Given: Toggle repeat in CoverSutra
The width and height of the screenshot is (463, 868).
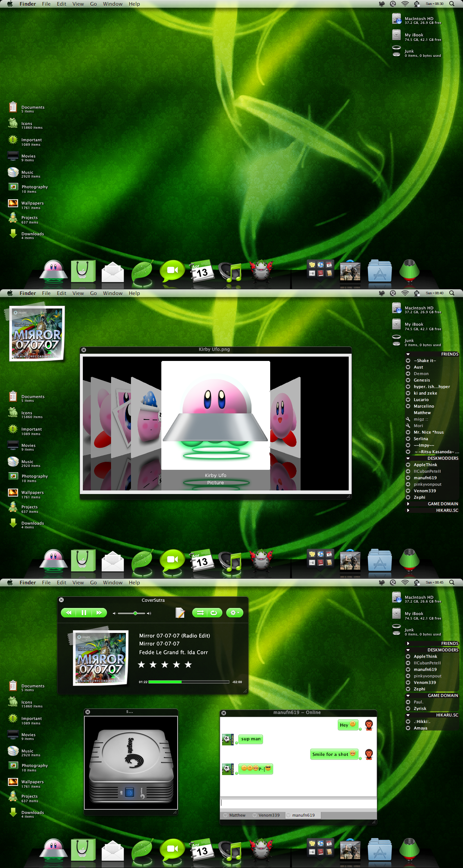Looking at the screenshot, I should (x=214, y=613).
